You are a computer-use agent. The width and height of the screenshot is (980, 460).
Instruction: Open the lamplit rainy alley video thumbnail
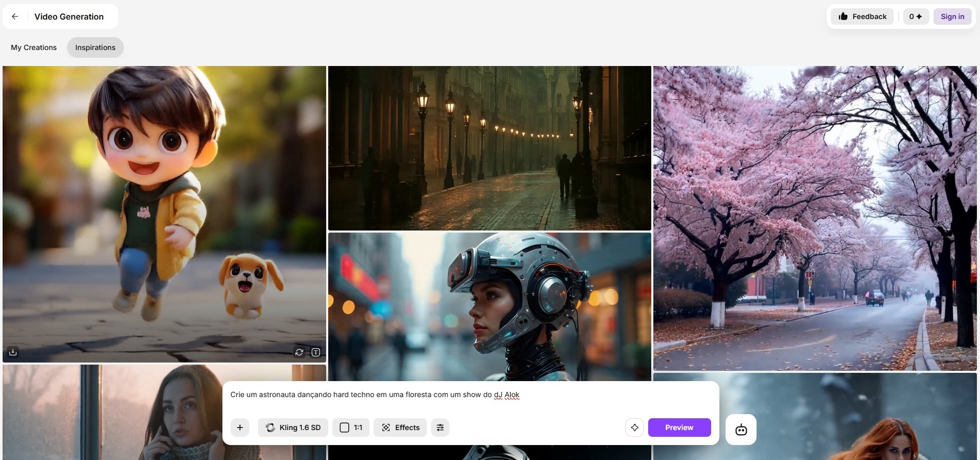click(489, 148)
